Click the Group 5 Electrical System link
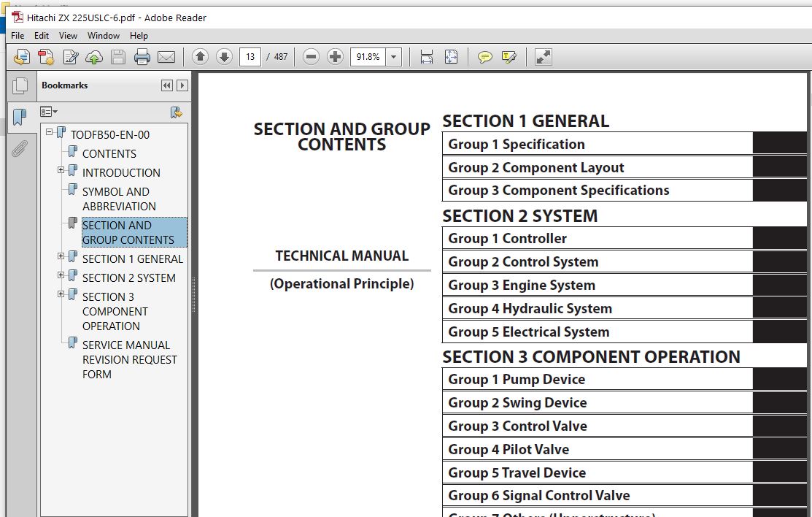The height and width of the screenshot is (517, 812). 529,332
